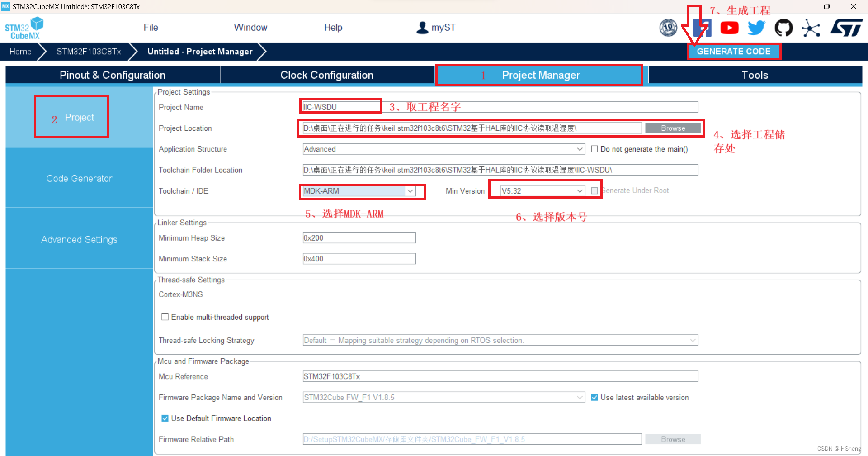Enable multi-threaded support checkbox
This screenshot has width=868, height=456.
point(165,317)
